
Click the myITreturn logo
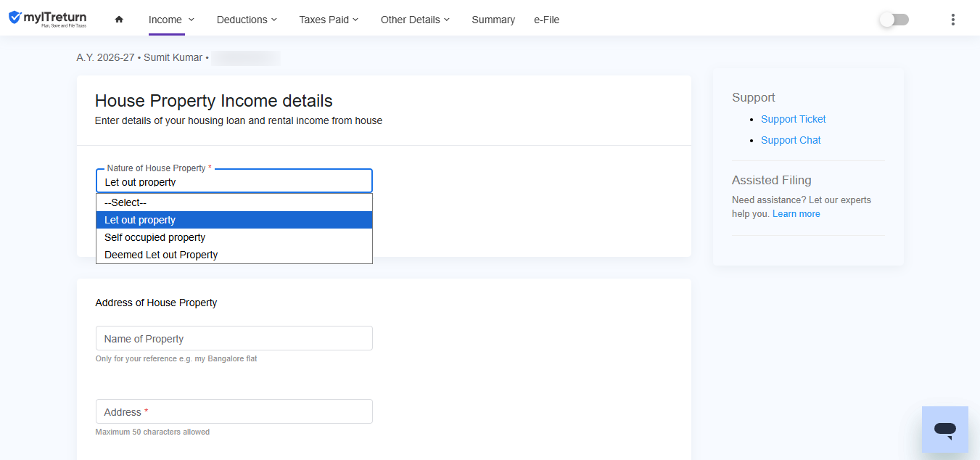[x=48, y=18]
